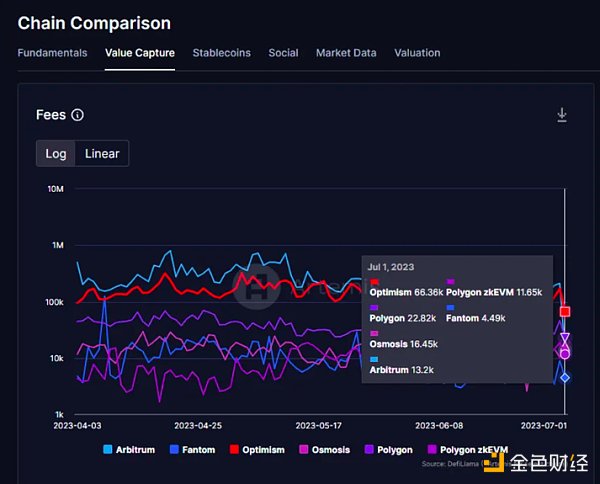Click the Chain Comparison heading
The height and width of the screenshot is (484, 600).
pyautogui.click(x=94, y=23)
